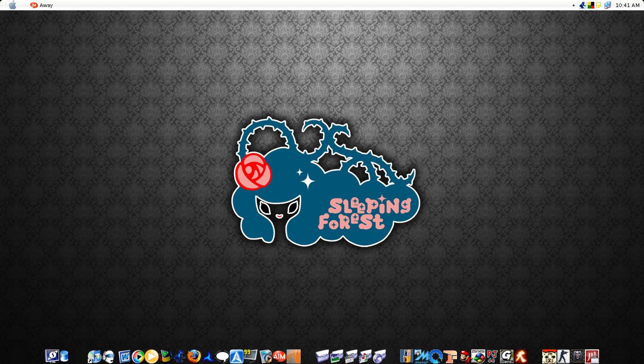Open the photo viewer camera icon
The height and width of the screenshot is (364, 644).
(x=266, y=356)
